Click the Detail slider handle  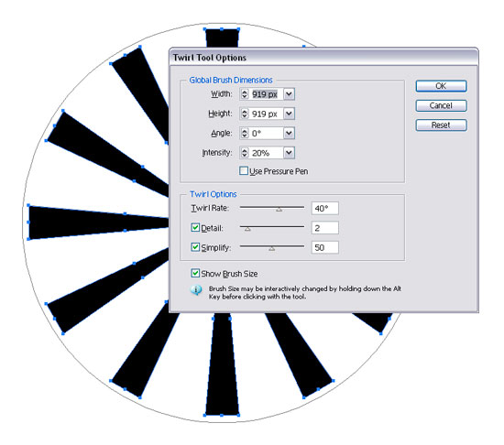(x=247, y=229)
